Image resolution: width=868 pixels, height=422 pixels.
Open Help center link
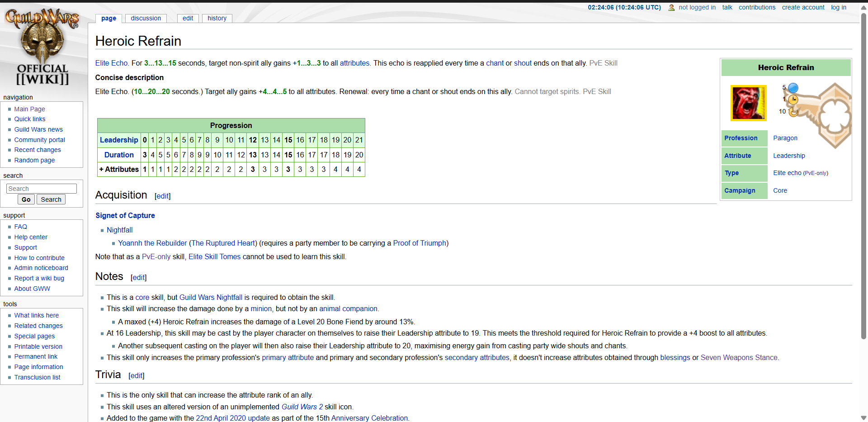[31, 237]
